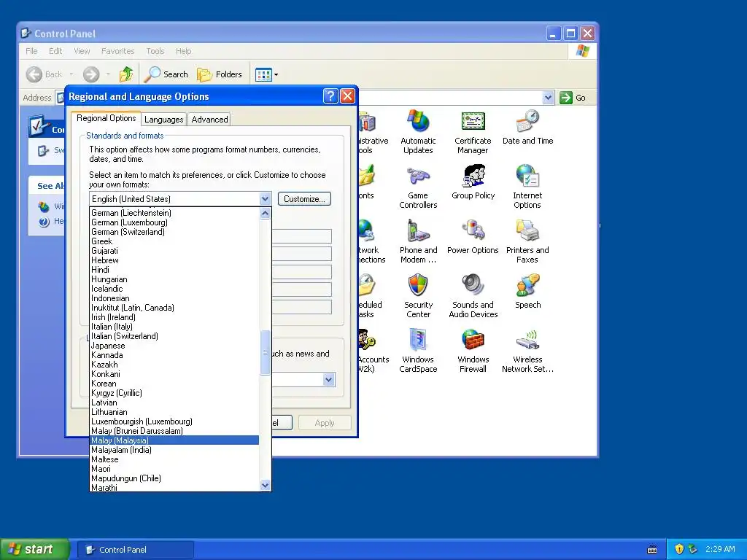Image resolution: width=747 pixels, height=560 pixels.
Task: Click the taskbar clock 2:29 AM
Action: tap(720, 549)
